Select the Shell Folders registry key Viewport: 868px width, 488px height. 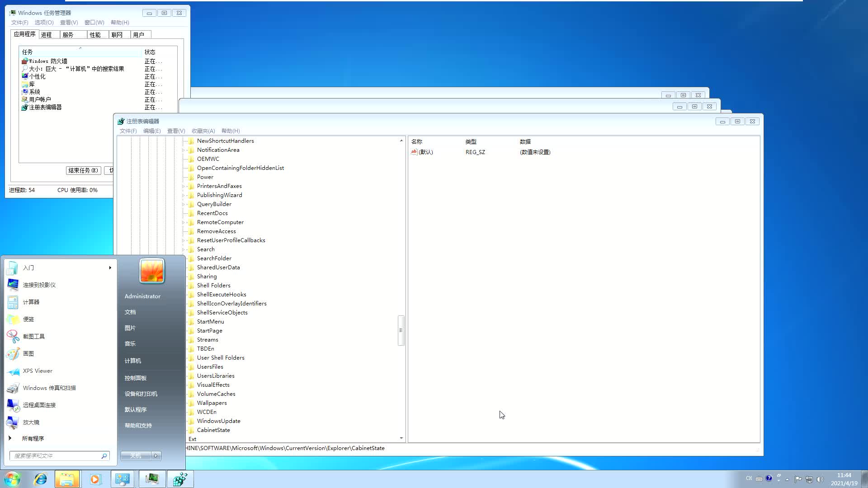pos(213,286)
